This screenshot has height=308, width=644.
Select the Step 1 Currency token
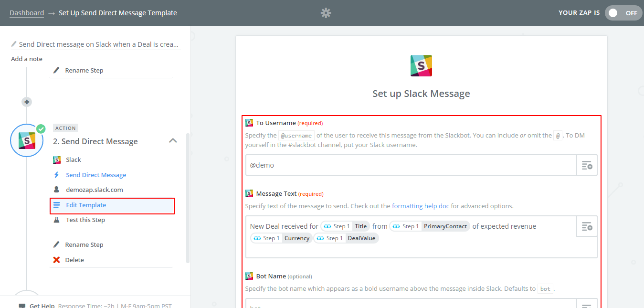coord(281,238)
